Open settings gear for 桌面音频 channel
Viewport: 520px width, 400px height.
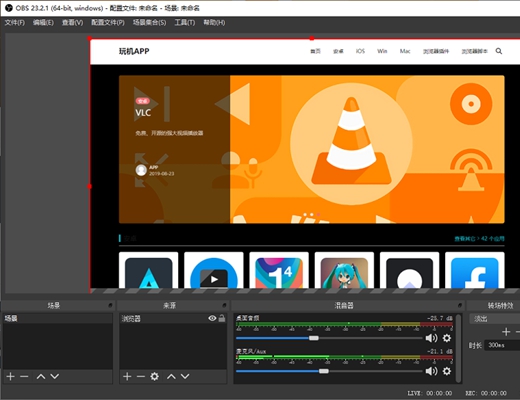447,338
